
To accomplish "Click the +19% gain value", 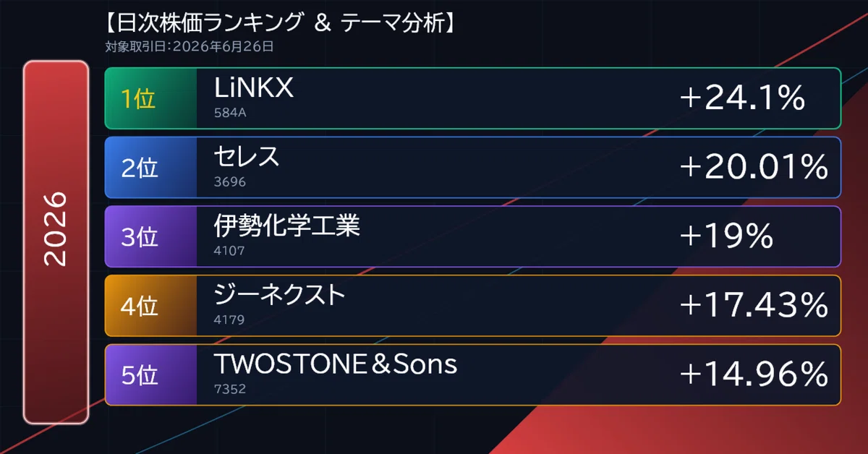I will [x=727, y=236].
